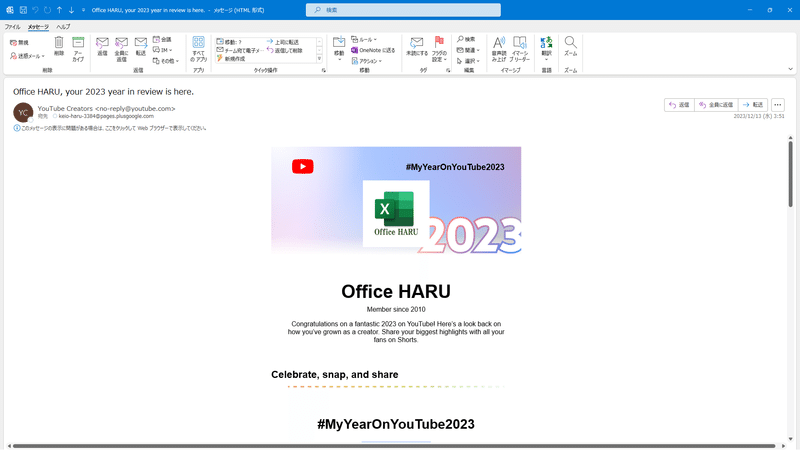Send message to OneNote
800x450 pixels.
373,50
